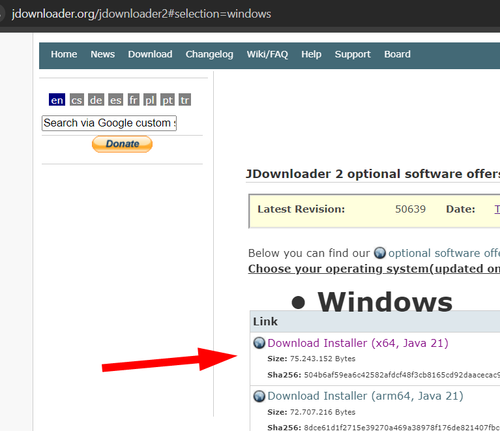Click globe icon before optional software offers
Screen dimensions: 500x431
pos(380,253)
